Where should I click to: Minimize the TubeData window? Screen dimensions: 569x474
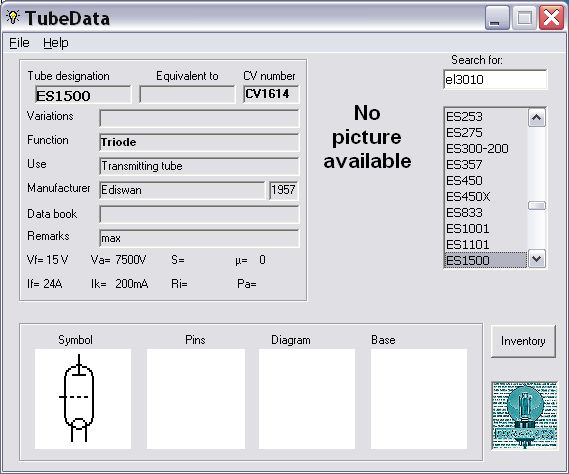[497, 18]
